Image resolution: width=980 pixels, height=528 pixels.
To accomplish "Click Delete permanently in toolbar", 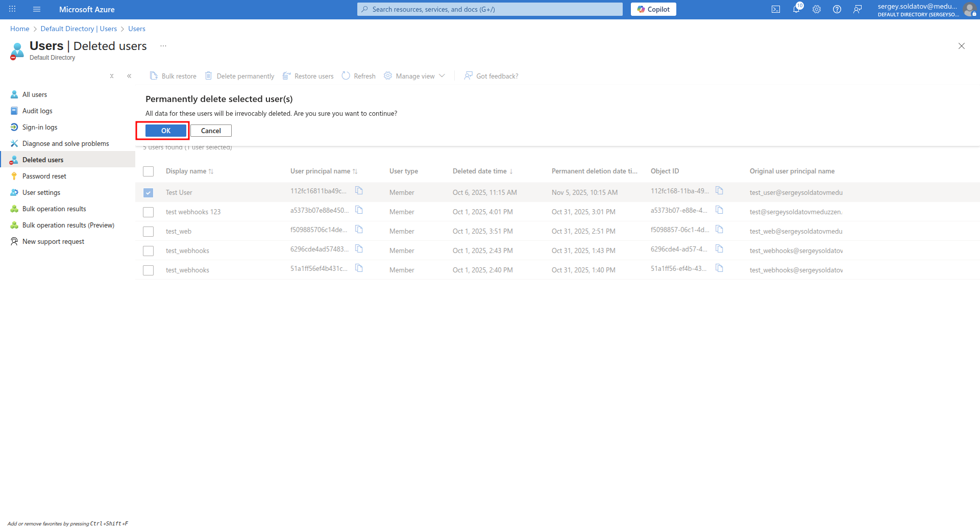I will pos(239,76).
